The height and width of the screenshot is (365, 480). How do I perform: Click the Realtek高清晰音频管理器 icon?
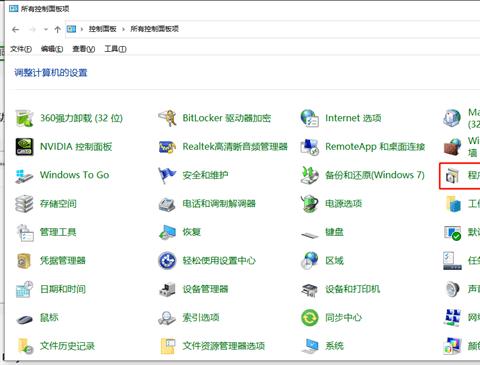point(167,147)
